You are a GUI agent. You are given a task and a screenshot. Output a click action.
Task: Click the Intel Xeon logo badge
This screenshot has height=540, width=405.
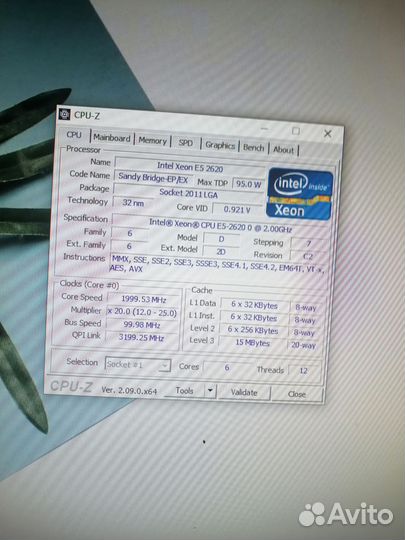pyautogui.click(x=300, y=194)
